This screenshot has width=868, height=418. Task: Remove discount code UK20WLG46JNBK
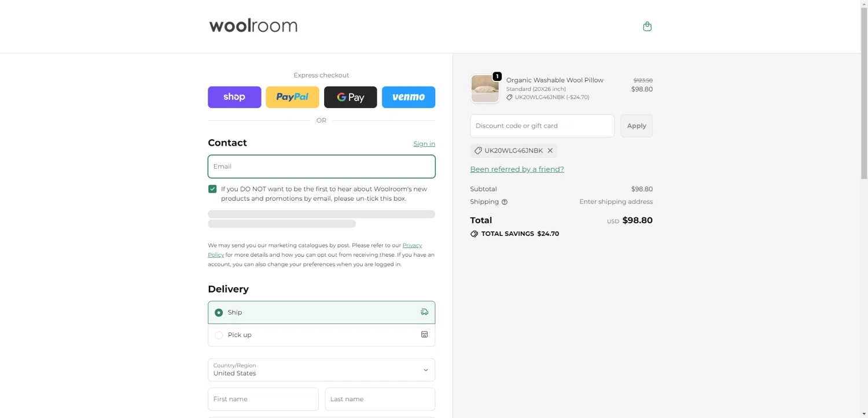click(550, 151)
